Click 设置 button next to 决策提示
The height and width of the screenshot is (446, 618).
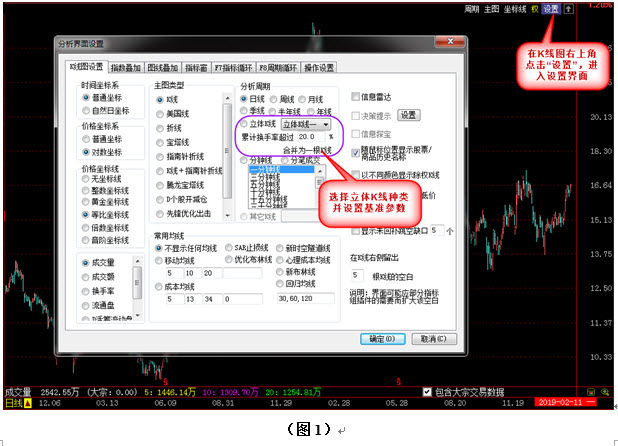coord(408,115)
